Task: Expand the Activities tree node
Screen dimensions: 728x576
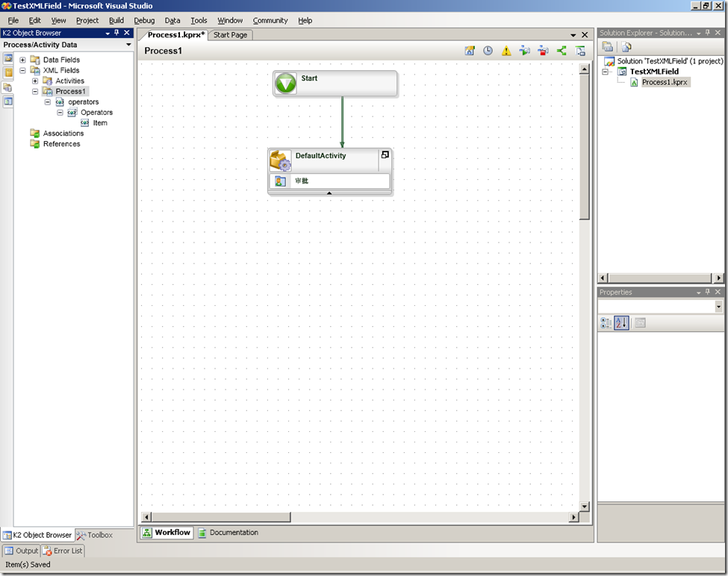Action: pos(35,81)
